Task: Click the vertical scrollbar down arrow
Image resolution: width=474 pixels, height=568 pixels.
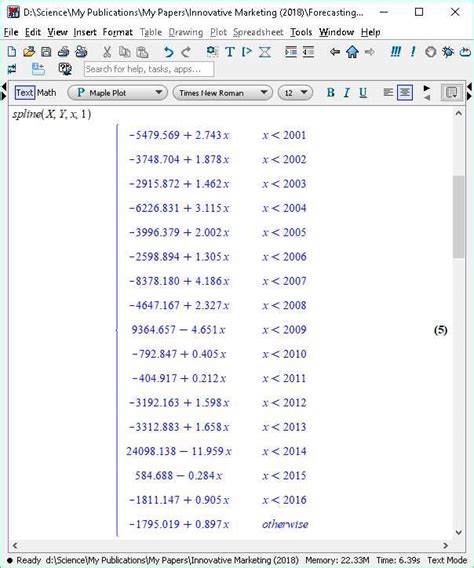Action: coord(458,532)
